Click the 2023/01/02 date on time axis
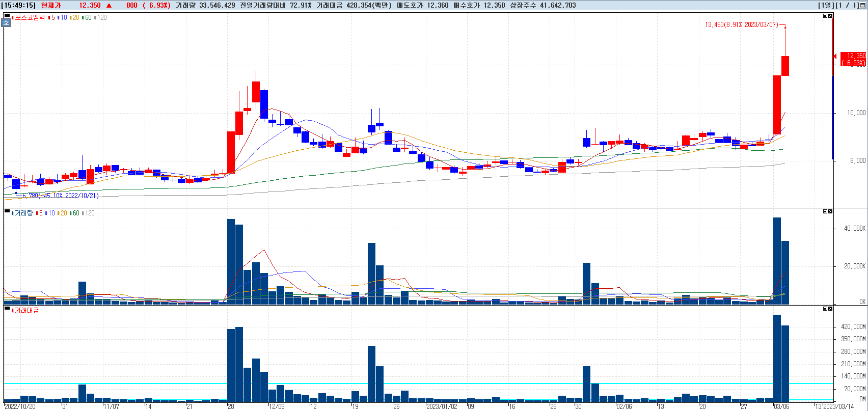The width and height of the screenshot is (868, 411). tap(442, 406)
